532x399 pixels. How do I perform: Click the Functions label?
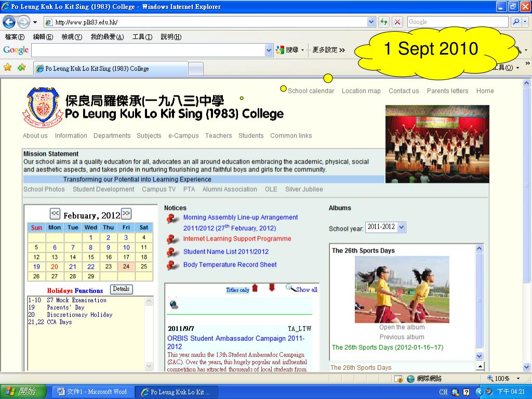(89, 291)
